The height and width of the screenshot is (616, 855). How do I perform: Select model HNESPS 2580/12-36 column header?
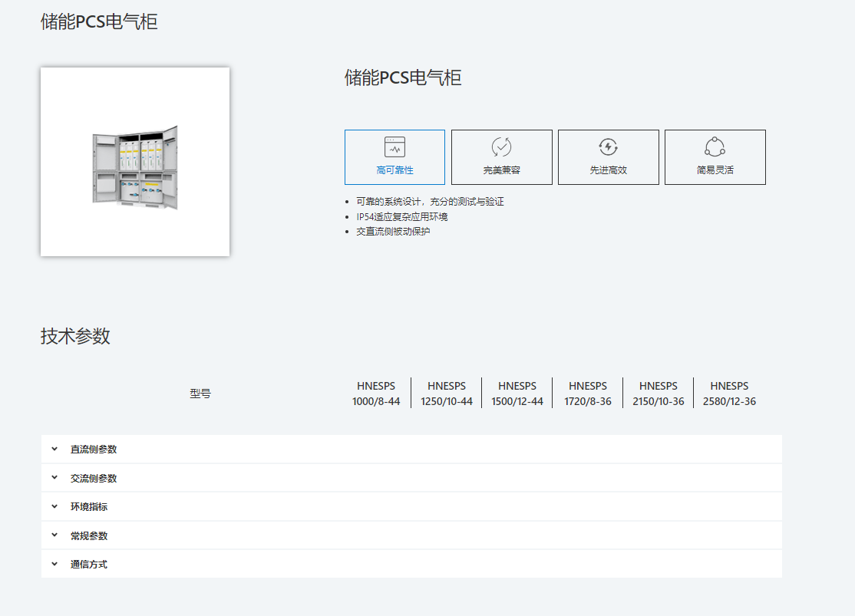[729, 394]
